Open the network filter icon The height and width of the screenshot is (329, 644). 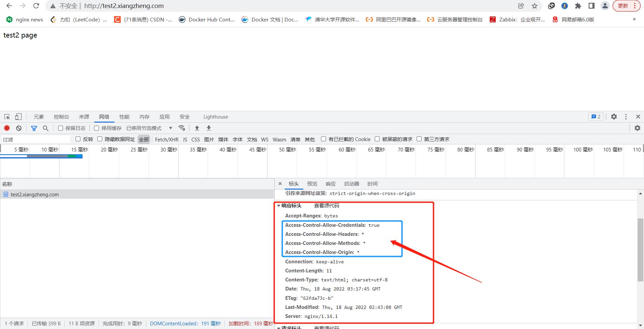34,128
